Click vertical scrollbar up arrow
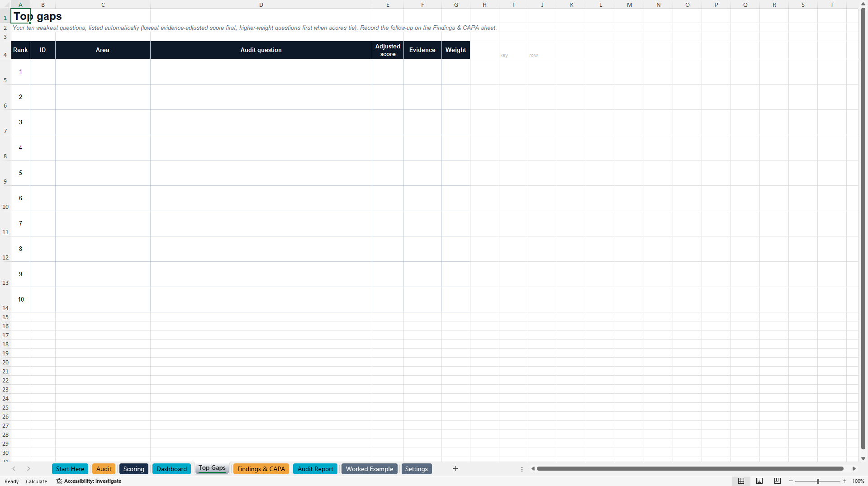The width and height of the screenshot is (868, 486). (x=863, y=4)
